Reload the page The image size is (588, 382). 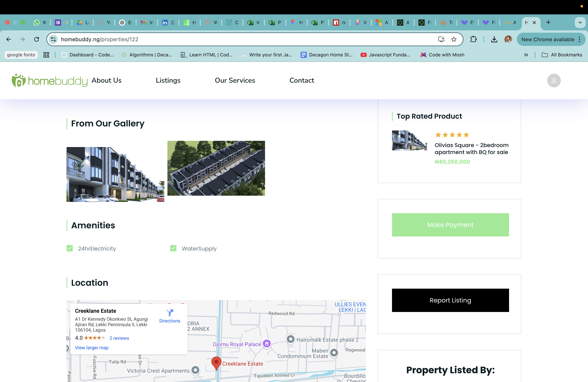click(37, 39)
